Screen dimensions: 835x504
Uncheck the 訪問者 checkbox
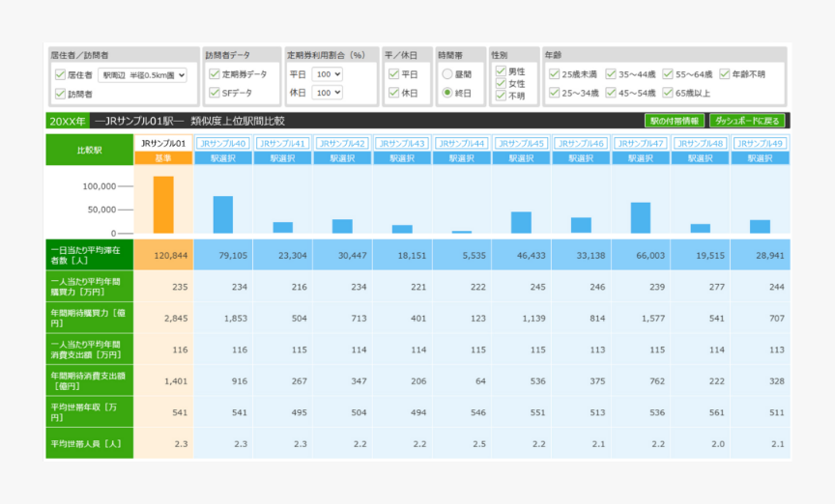point(60,94)
